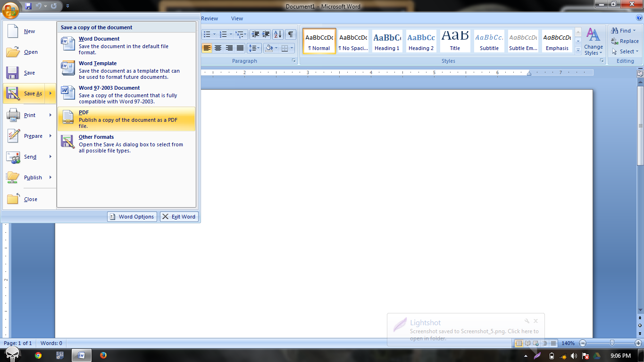Viewport: 644px width, 362px height.
Task: Click the Repeat icon in Quick Access Toolbar
Action: pyautogui.click(x=53, y=6)
